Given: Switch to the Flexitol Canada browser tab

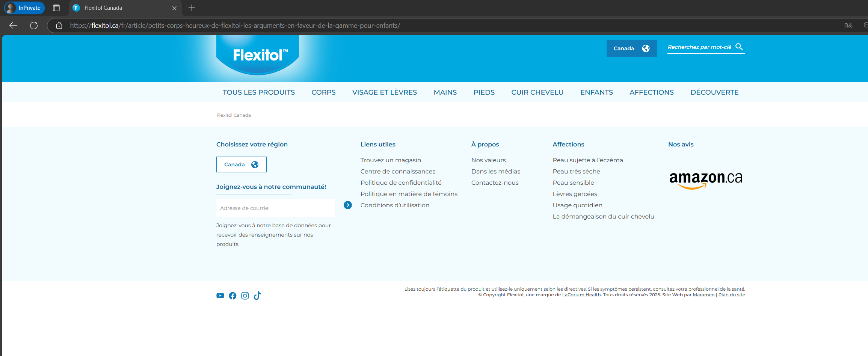Looking at the screenshot, I should click(x=125, y=8).
